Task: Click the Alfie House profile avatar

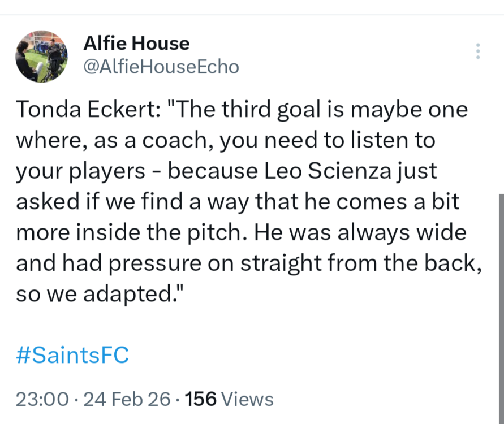Action: (42, 57)
